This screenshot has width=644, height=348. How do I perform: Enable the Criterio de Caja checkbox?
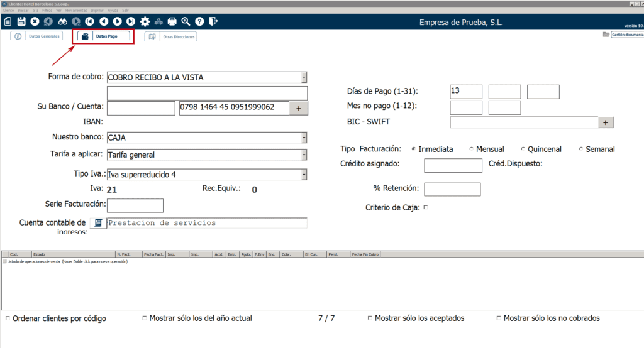point(426,207)
